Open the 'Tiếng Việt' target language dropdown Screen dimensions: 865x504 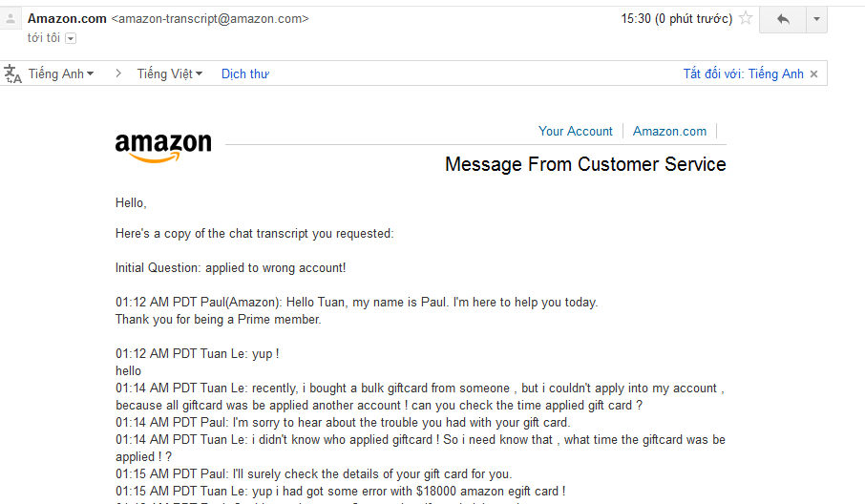point(169,74)
